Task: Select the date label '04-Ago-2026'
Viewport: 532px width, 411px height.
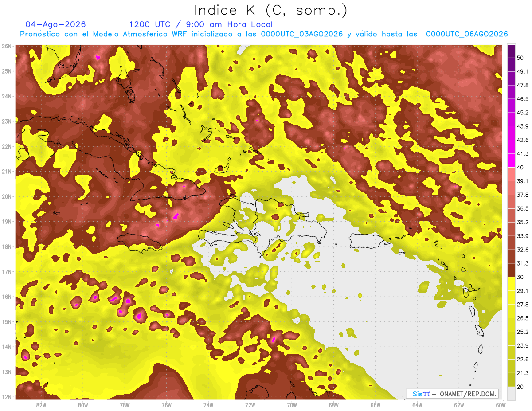Action: (x=56, y=24)
